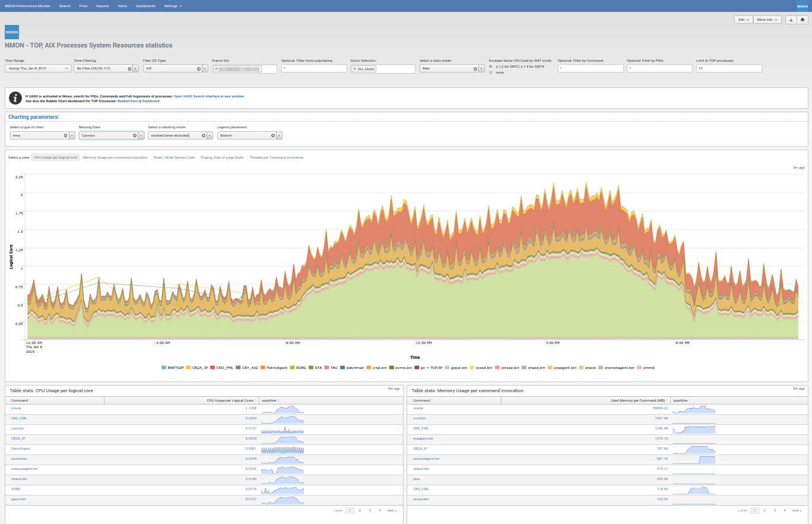
Task: Clear the Time Filtering selection with X icon
Action: (x=129, y=69)
